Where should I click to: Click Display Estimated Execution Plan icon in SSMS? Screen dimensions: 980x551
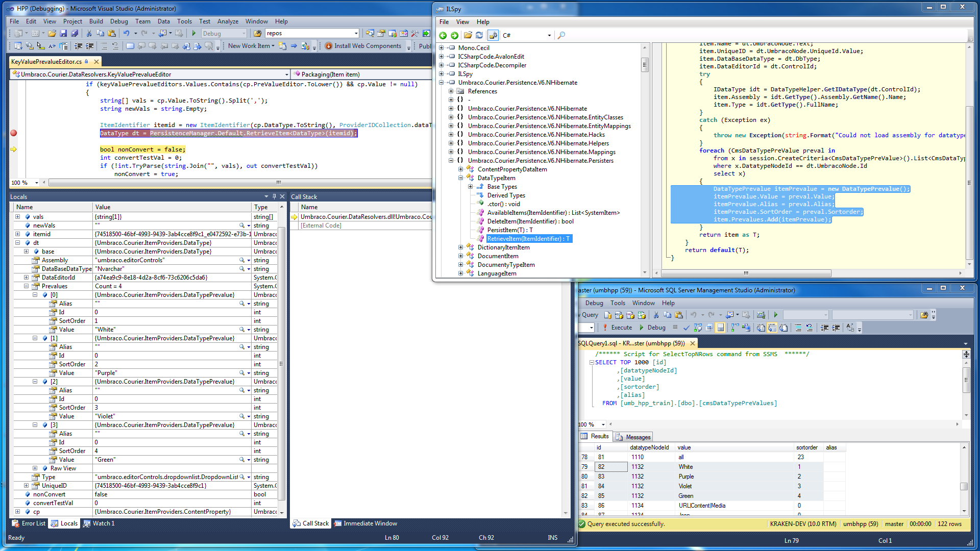(x=698, y=328)
